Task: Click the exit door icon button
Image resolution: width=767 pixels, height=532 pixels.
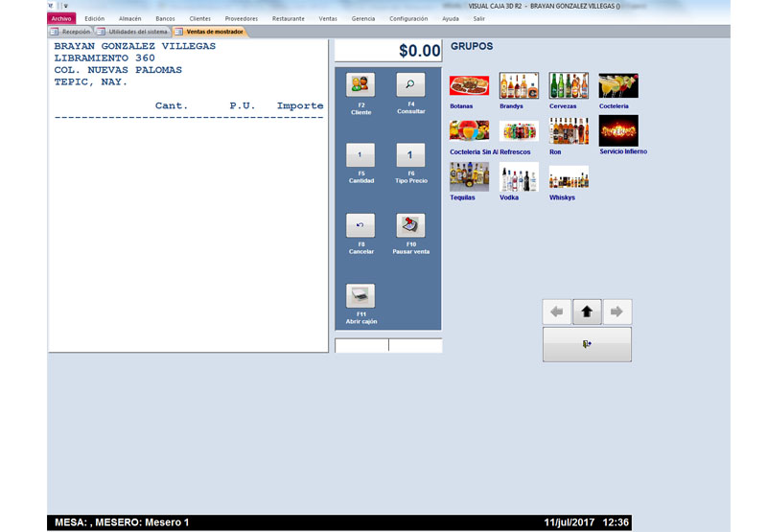Action: tap(587, 344)
